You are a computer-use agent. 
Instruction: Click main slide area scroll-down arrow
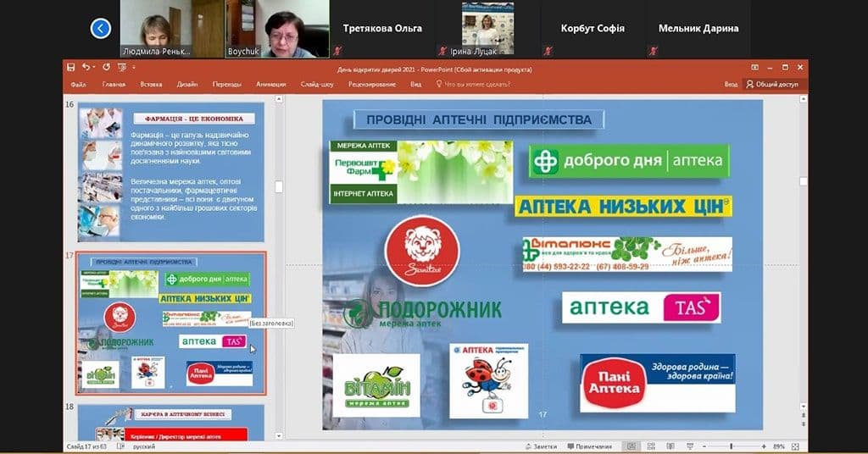pyautogui.click(x=804, y=407)
